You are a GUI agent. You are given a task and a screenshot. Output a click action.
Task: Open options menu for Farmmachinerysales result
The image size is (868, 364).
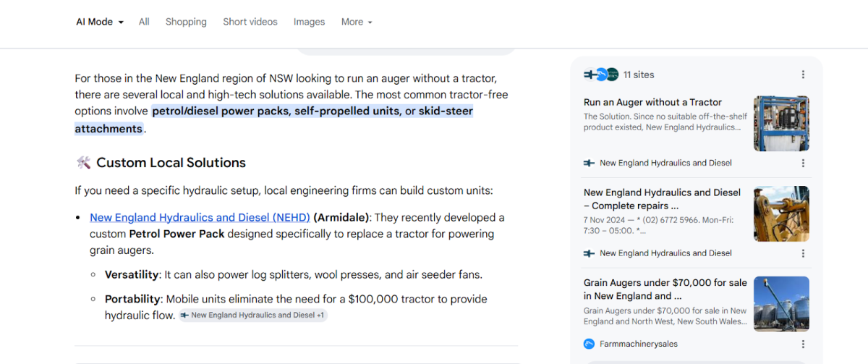coord(803,344)
